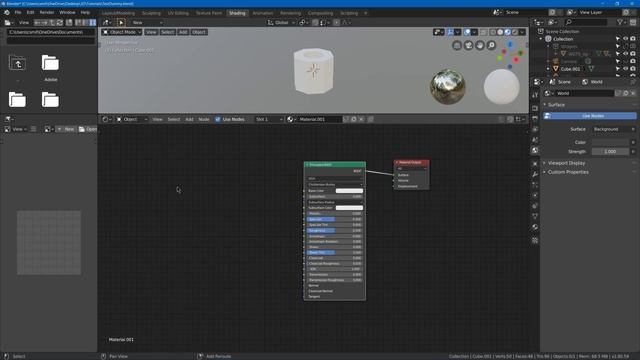The height and width of the screenshot is (360, 640).
Task: Expand the Custom Properties panel
Action: [568, 172]
